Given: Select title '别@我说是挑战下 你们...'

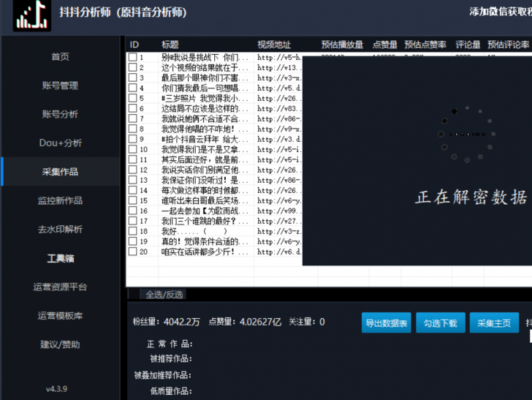Looking at the screenshot, I should click(x=205, y=57).
